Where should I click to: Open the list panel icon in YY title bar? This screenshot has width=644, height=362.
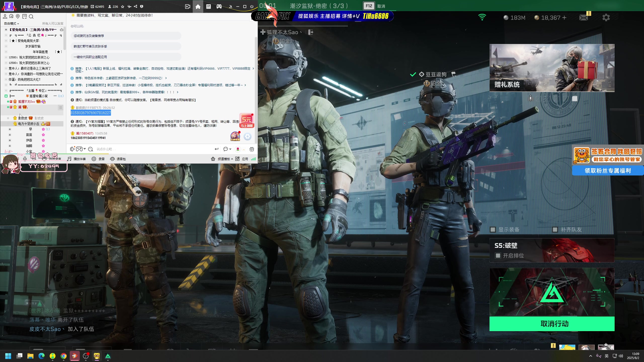pos(209,7)
